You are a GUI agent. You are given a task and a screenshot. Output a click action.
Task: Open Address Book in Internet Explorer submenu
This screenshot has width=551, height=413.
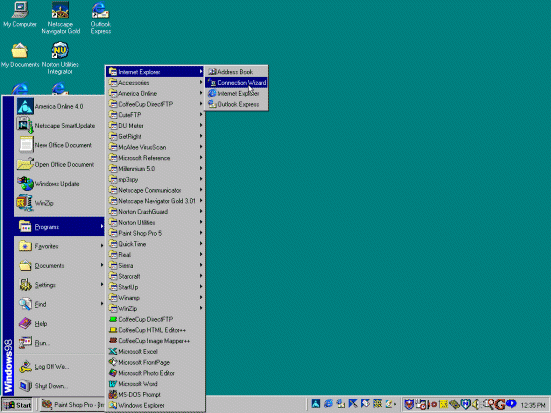236,72
